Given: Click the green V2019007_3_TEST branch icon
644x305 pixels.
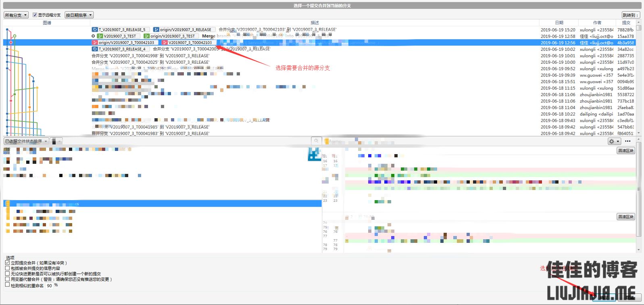Looking at the screenshot, I should [x=100, y=36].
